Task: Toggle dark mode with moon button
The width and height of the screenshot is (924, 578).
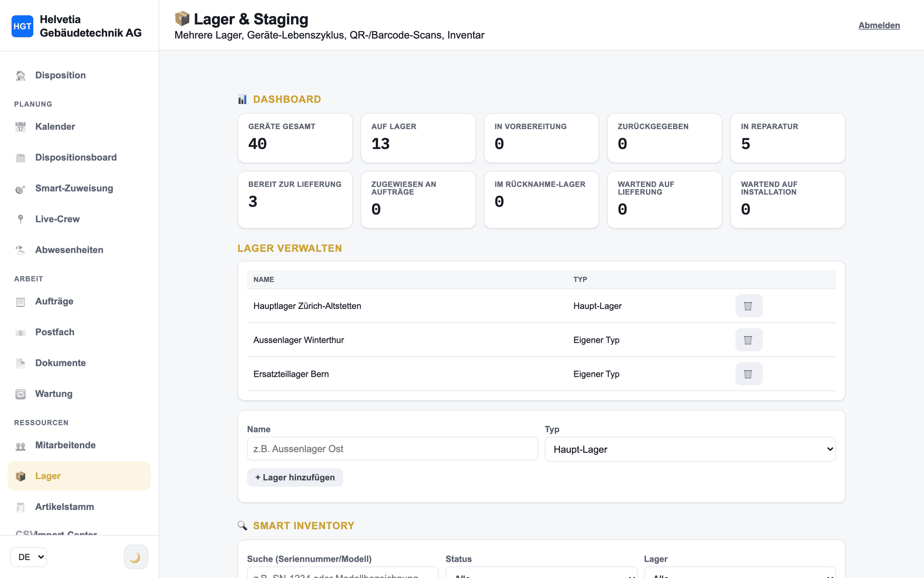Action: pyautogui.click(x=136, y=557)
